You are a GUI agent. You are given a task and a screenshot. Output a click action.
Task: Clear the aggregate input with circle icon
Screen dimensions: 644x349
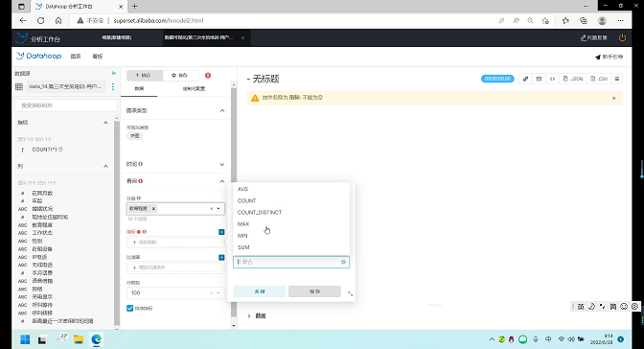click(343, 262)
